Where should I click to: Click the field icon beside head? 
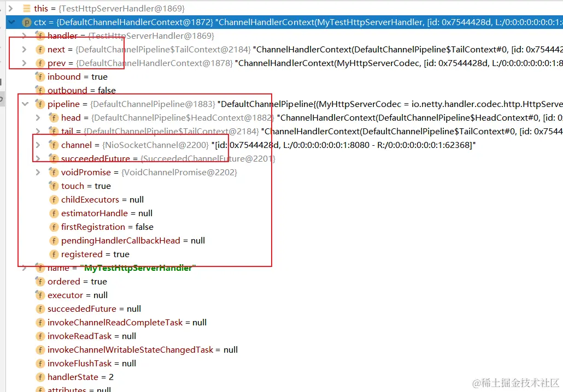[54, 117]
